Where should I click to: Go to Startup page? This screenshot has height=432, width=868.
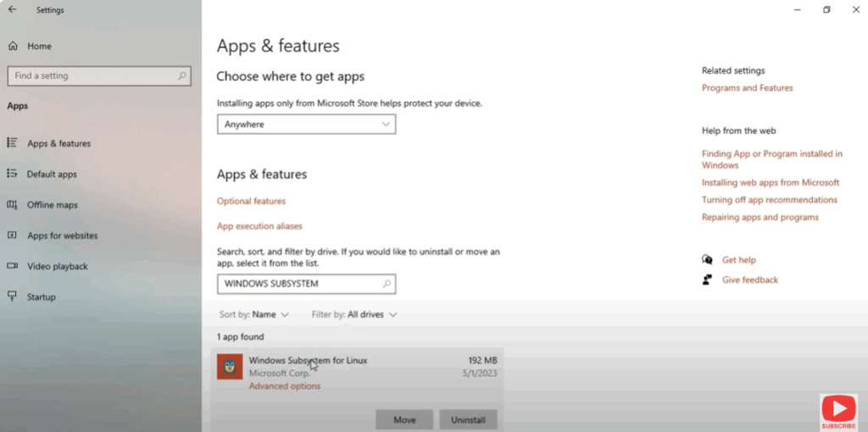point(42,297)
